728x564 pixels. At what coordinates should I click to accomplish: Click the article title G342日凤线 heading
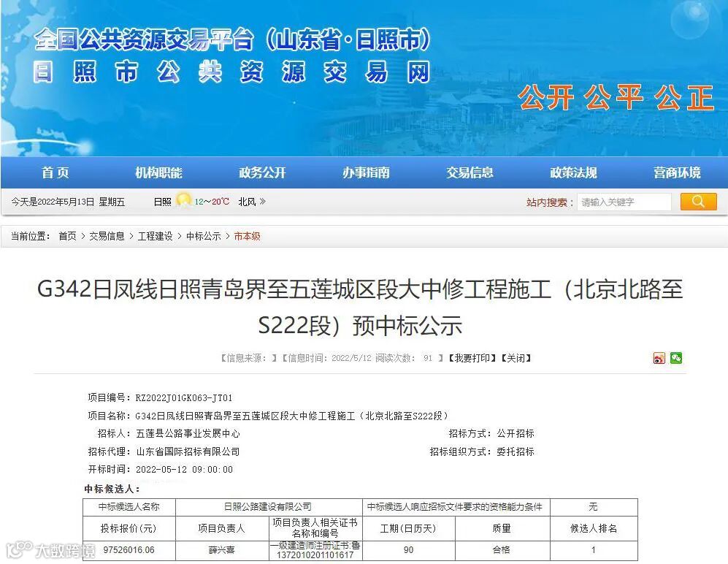(360, 307)
